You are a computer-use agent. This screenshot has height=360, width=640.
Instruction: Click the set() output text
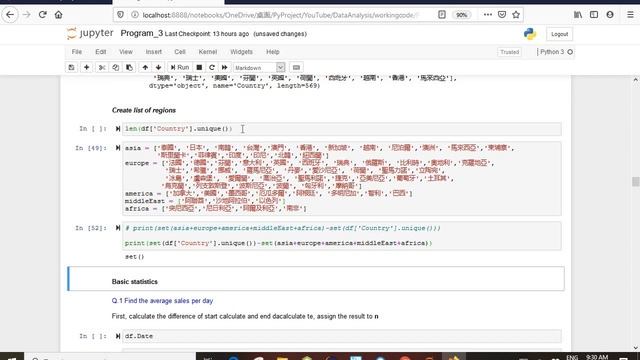coord(134,257)
